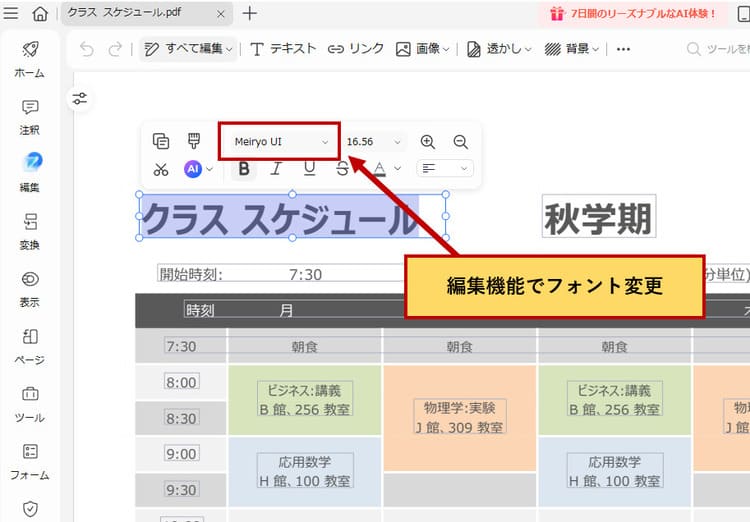Open the 7日間 AI体験 promotion banner
The height and width of the screenshot is (522, 750).
(x=633, y=13)
